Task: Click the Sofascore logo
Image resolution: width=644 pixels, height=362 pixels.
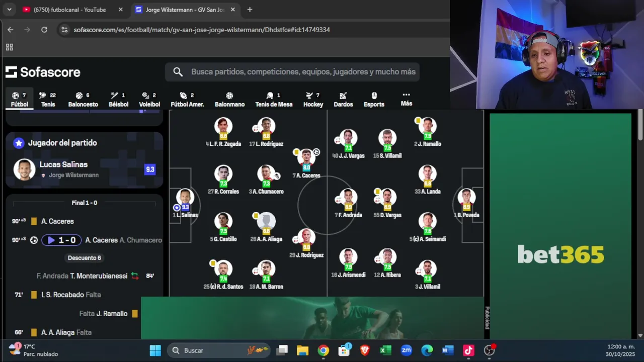Action: [43, 72]
